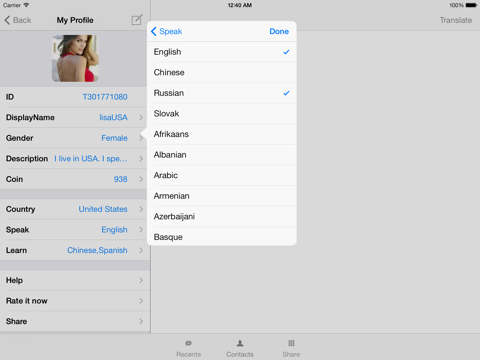Select Armenian as a spoken language
This screenshot has width=480, height=360.
[222, 196]
